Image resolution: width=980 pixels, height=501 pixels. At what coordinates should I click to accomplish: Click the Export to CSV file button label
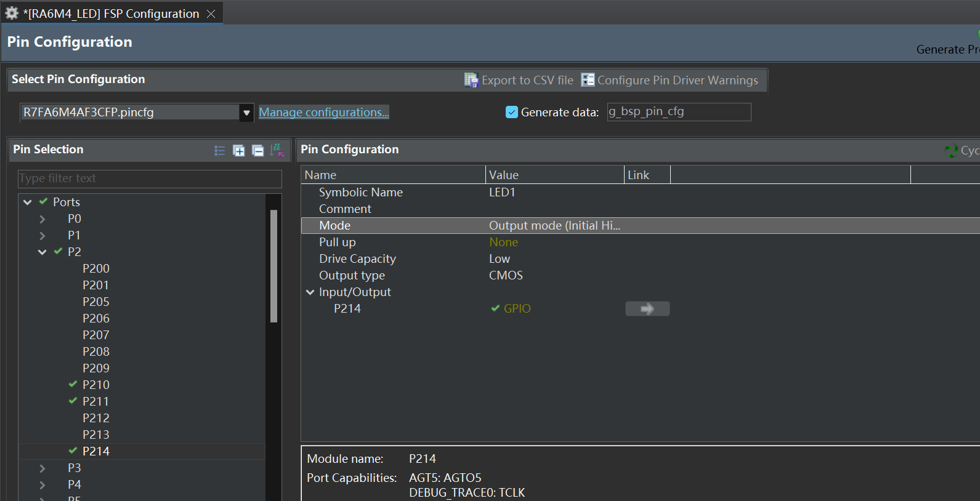coord(527,80)
